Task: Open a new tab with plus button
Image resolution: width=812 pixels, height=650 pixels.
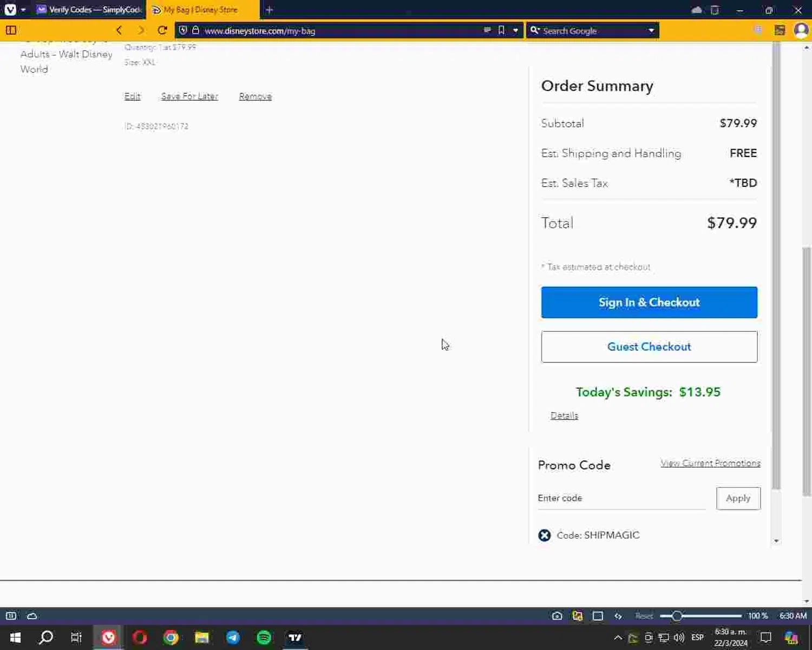Action: point(269,10)
